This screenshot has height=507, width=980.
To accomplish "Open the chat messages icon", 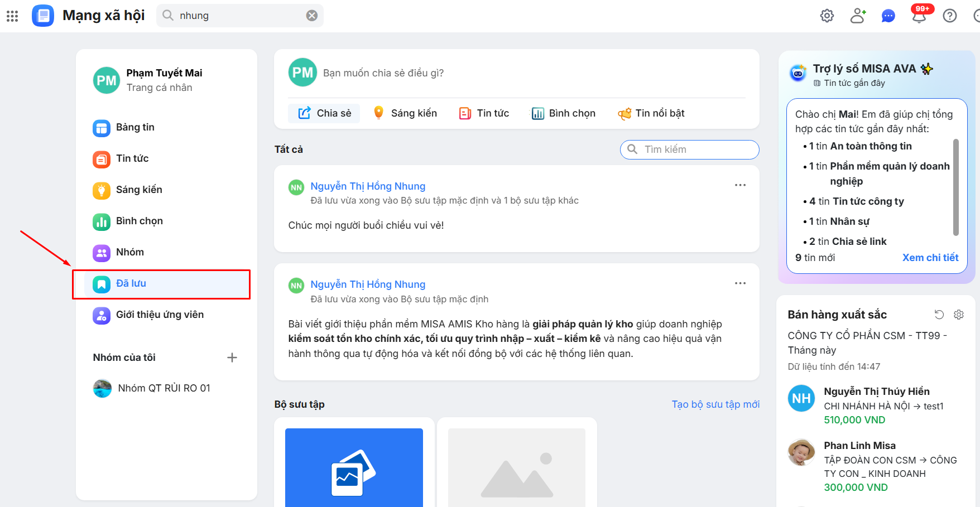I will (888, 16).
